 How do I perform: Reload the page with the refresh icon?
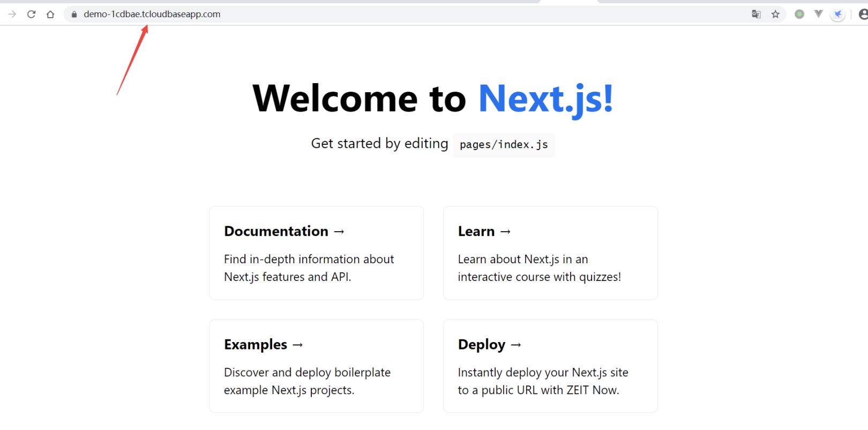[31, 14]
